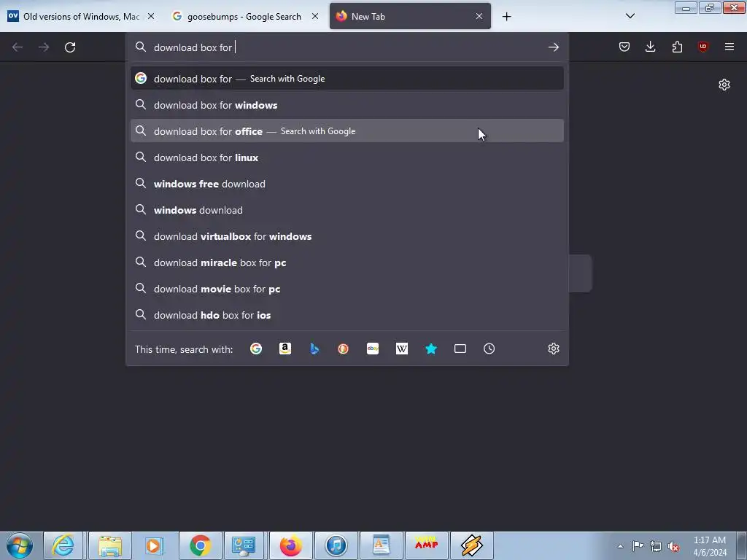Open Save to Pocket button
The width and height of the screenshot is (747, 560).
[624, 47]
